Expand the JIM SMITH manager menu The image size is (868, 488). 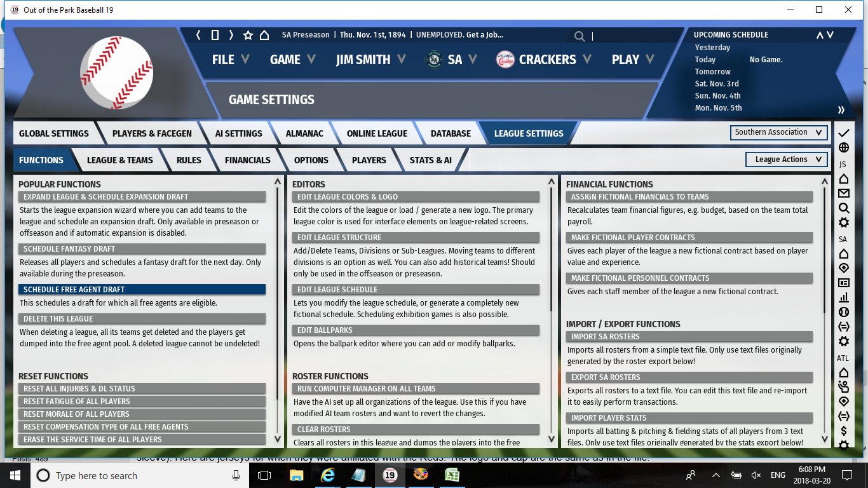371,59
